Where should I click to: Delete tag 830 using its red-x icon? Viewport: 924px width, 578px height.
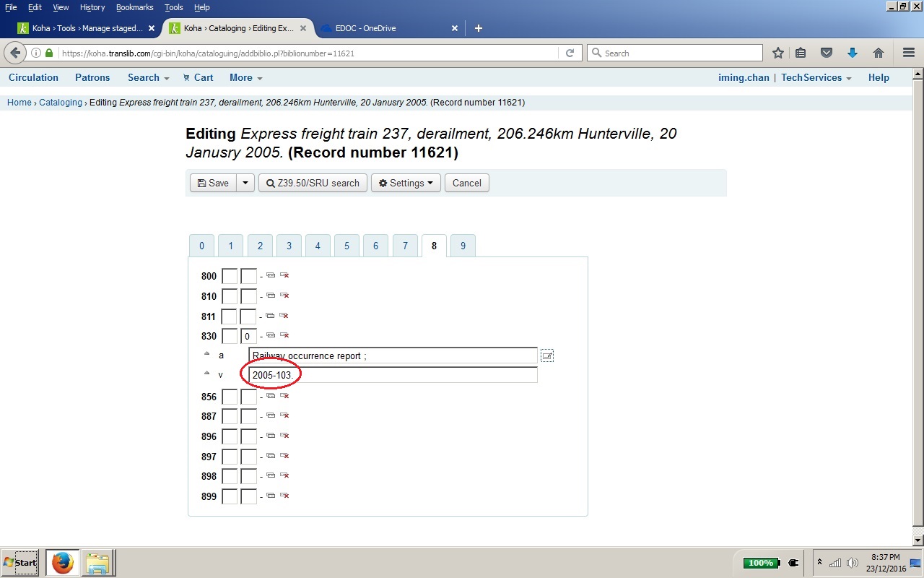284,335
